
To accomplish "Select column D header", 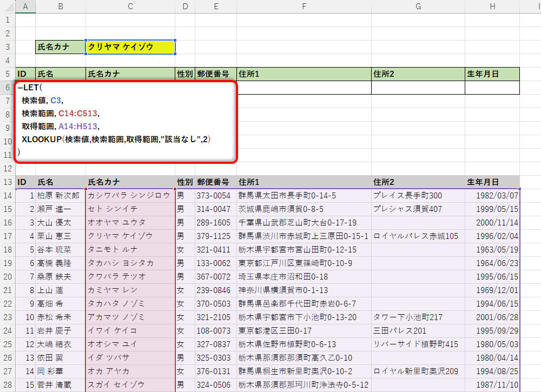I will (x=185, y=6).
